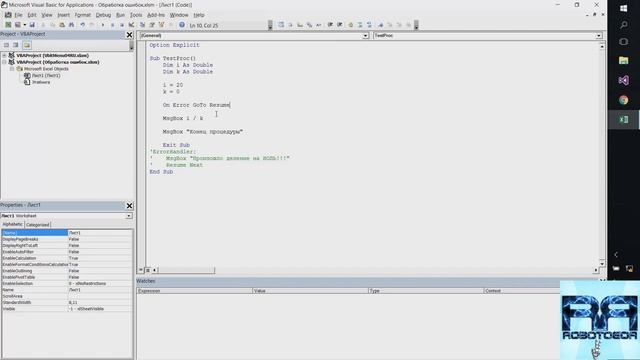Select the EnableCalculation property row
640x360 pixels.
pos(67,258)
